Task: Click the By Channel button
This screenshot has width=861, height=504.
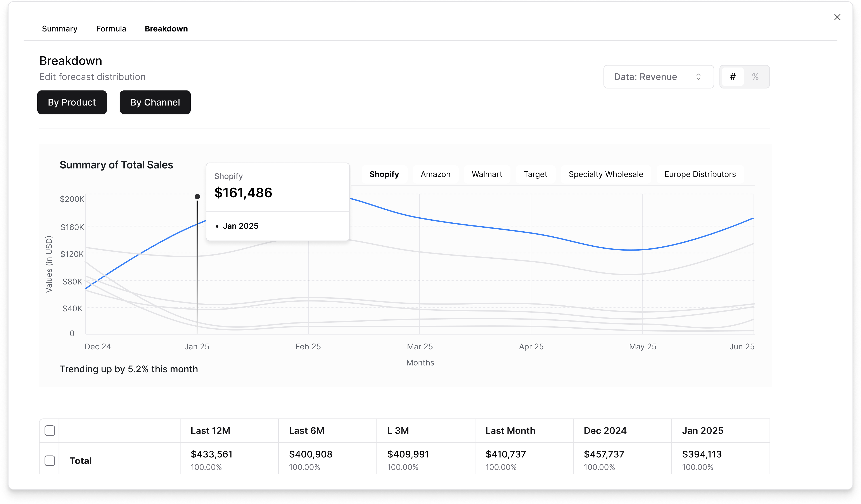Action: [155, 102]
